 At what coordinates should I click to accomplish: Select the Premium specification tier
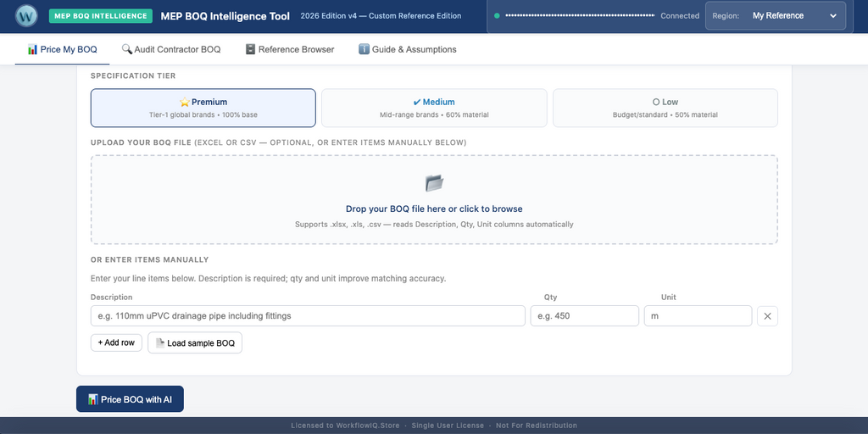click(203, 108)
